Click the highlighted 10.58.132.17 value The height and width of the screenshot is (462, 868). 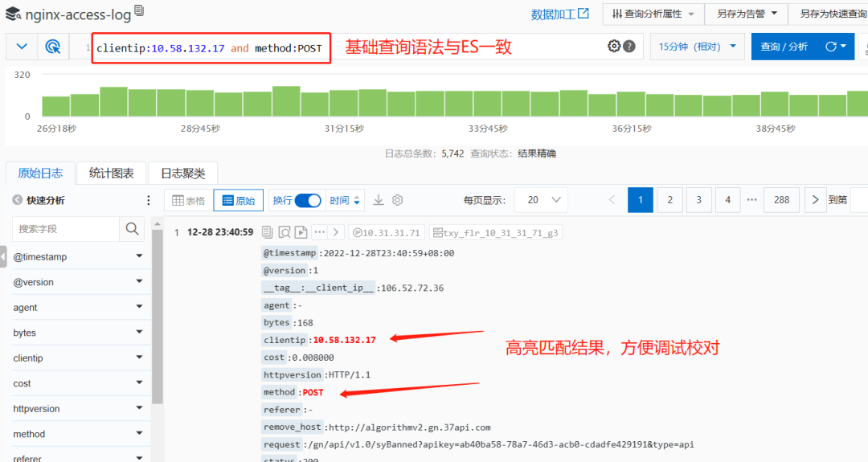344,341
